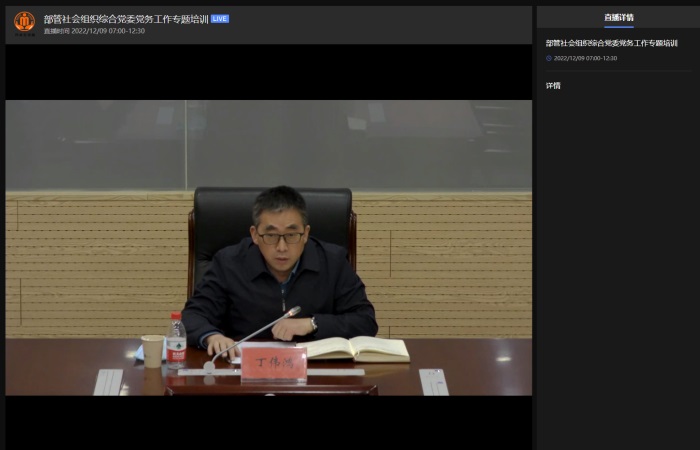Click the live stream video area
Image resolution: width=700 pixels, height=450 pixels.
268,248
